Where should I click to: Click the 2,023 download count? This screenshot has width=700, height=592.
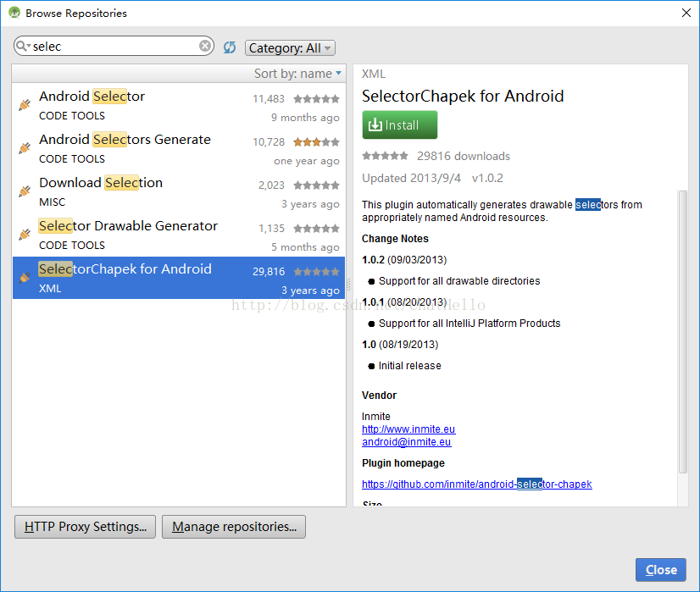tap(271, 185)
